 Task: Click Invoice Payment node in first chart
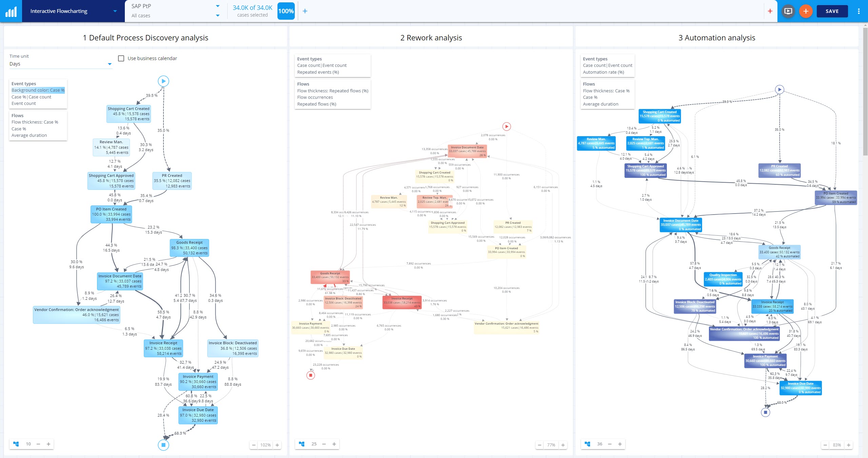(198, 382)
